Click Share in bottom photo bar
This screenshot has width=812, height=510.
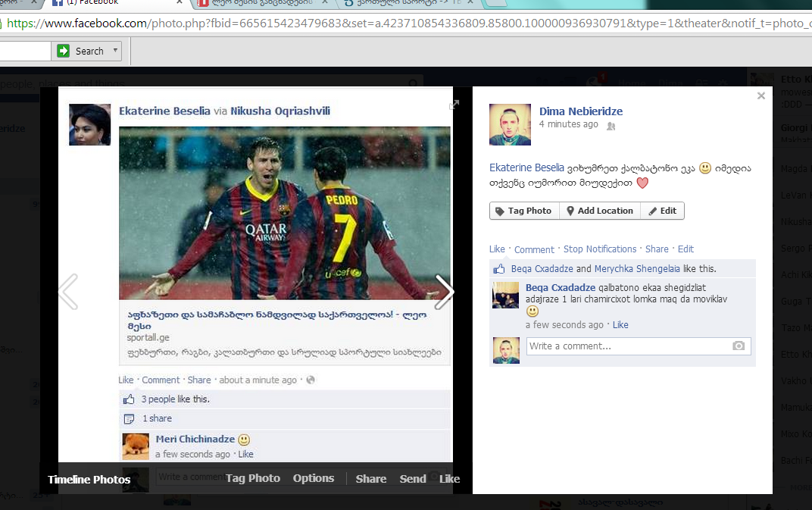pyautogui.click(x=371, y=479)
